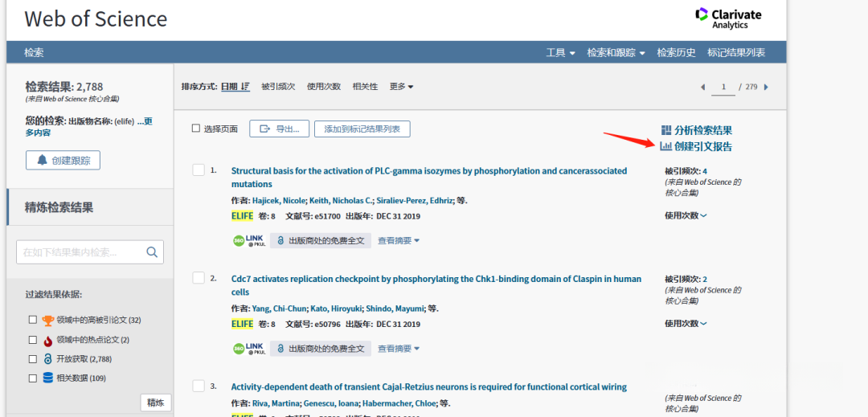The height and width of the screenshot is (417, 868).
Task: Click the open access lock icon
Action: [x=48, y=359]
